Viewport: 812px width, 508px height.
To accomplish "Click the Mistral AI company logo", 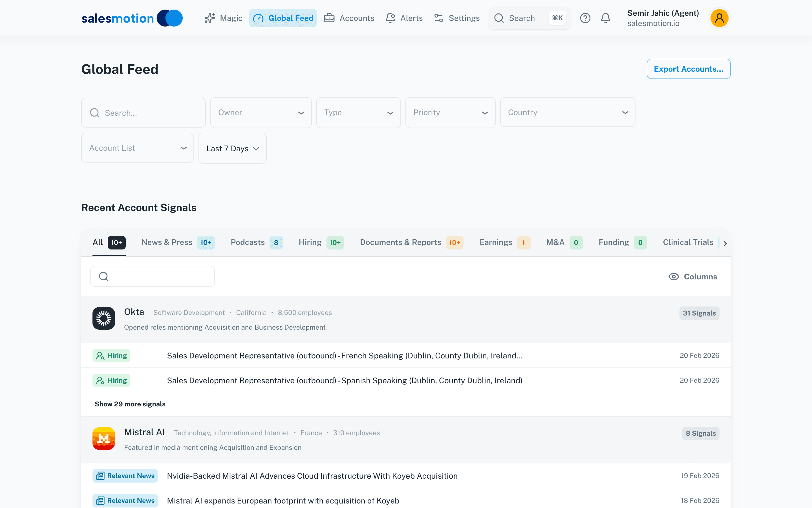I will (x=104, y=439).
